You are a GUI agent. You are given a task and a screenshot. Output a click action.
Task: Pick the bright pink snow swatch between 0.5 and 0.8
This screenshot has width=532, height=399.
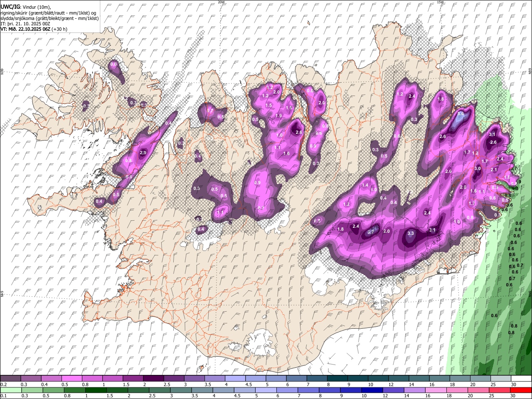click(x=71, y=378)
